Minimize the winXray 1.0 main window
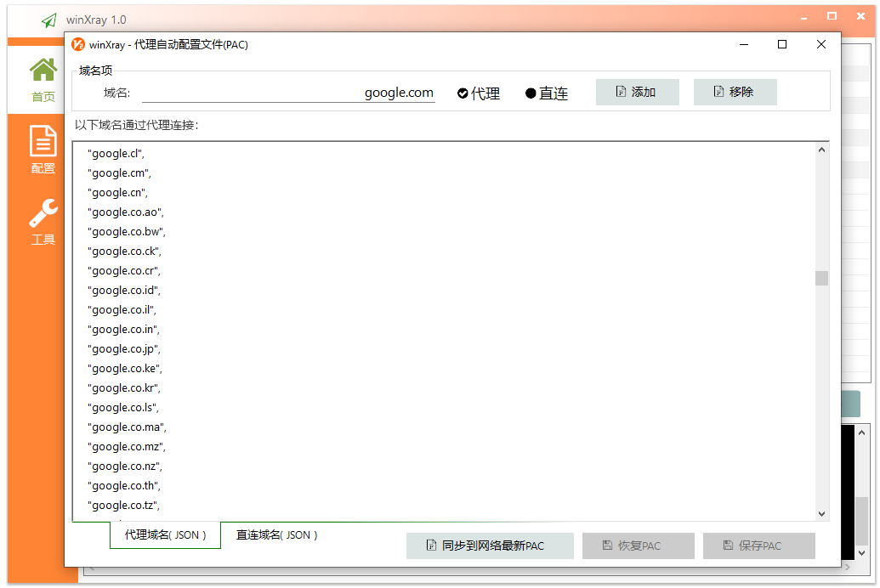The height and width of the screenshot is (588, 880). click(x=803, y=17)
